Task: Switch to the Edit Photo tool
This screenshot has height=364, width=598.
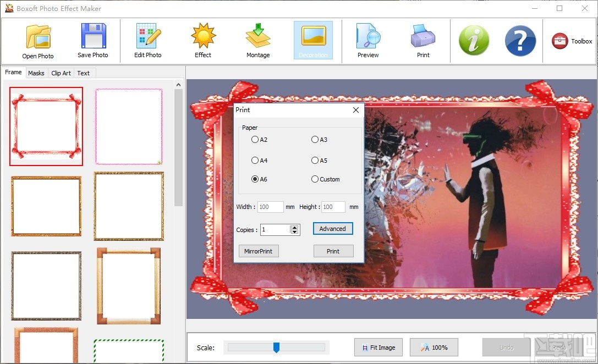Action: click(147, 41)
